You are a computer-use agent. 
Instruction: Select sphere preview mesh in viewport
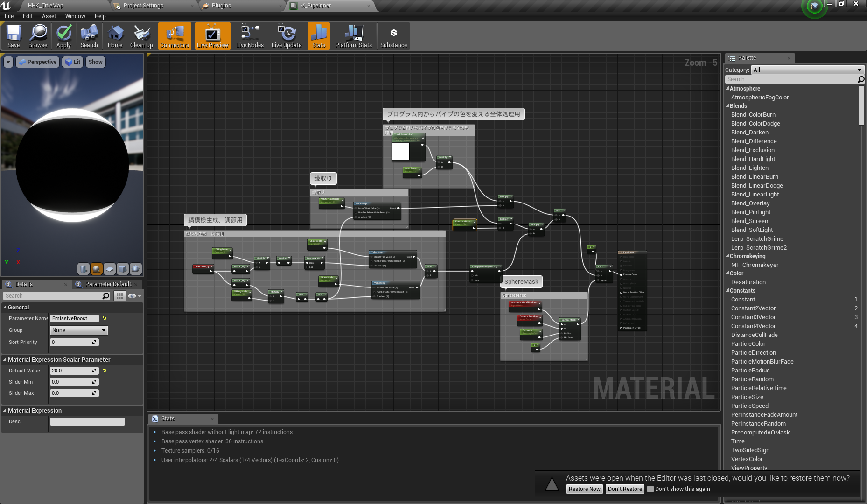point(97,269)
